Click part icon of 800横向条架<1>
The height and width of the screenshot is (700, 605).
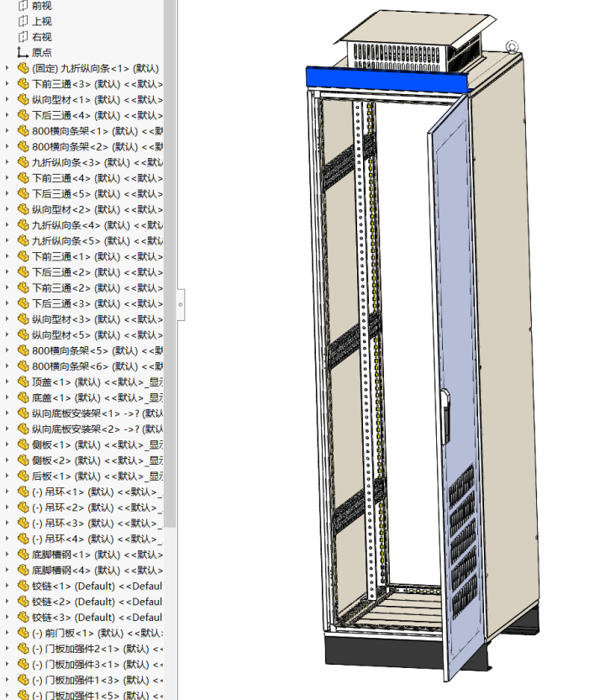24,131
